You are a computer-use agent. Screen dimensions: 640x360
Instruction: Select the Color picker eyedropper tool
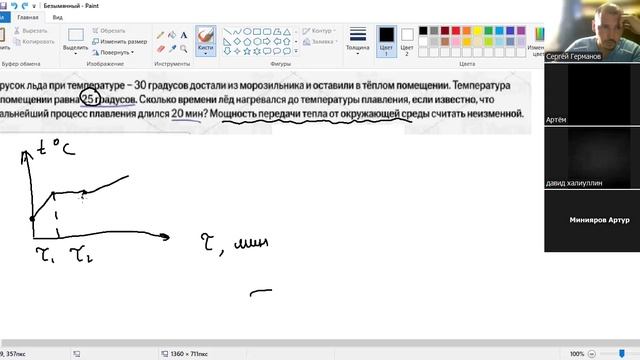pos(172,49)
